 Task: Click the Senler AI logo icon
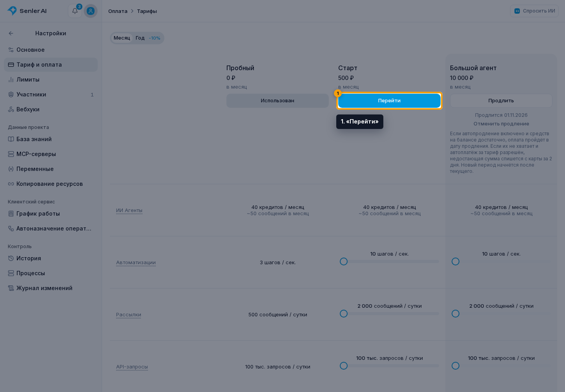(x=12, y=11)
